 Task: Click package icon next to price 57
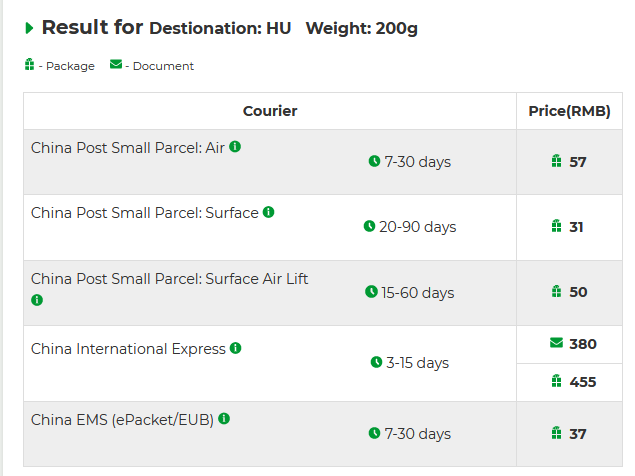tap(556, 161)
